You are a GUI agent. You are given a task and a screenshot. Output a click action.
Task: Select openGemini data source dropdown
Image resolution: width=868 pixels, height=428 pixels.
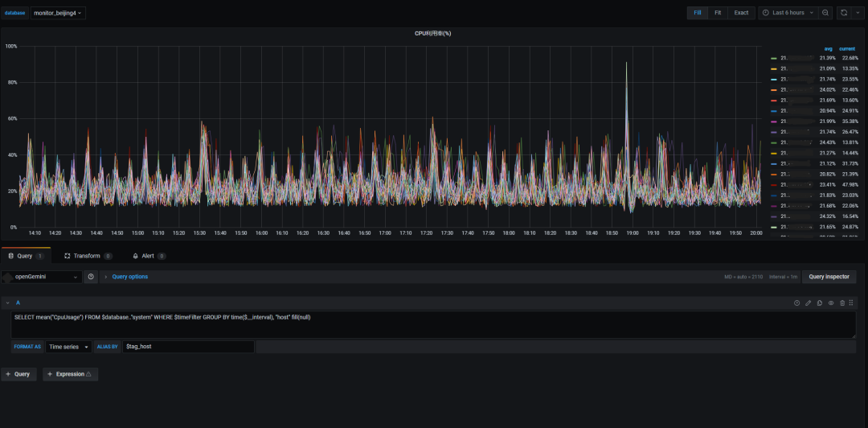(x=41, y=277)
